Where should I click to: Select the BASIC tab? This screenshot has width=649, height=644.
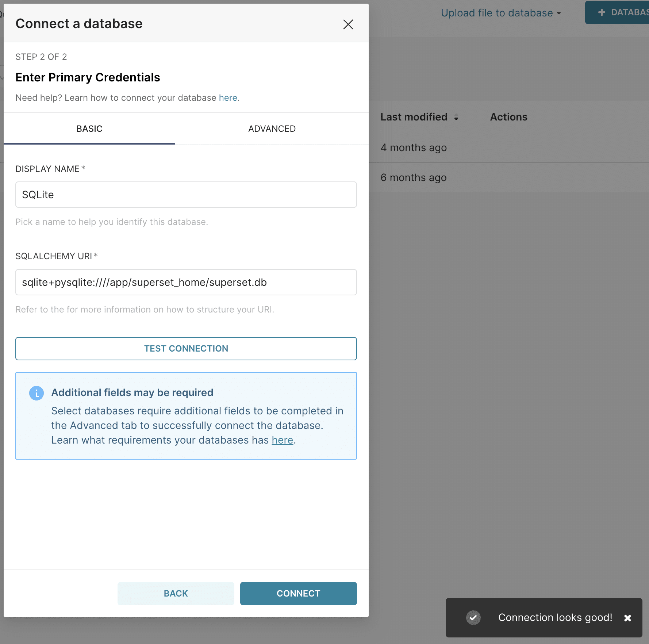tap(89, 129)
